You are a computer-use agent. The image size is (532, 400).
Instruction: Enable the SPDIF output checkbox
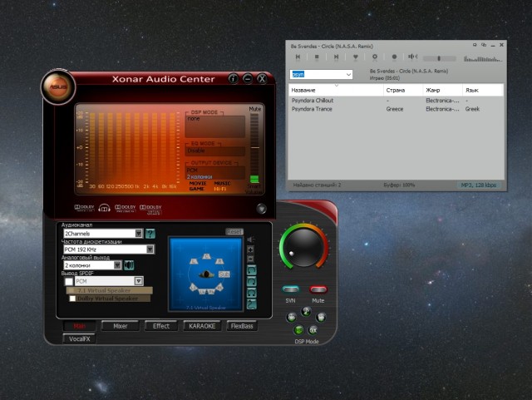tap(69, 281)
